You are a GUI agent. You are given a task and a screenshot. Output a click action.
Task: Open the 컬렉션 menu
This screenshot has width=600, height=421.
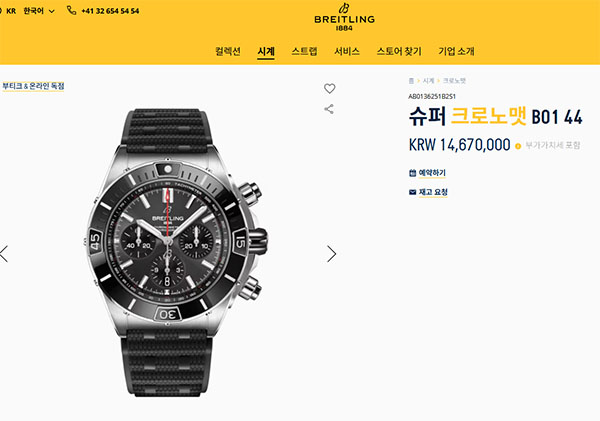228,51
